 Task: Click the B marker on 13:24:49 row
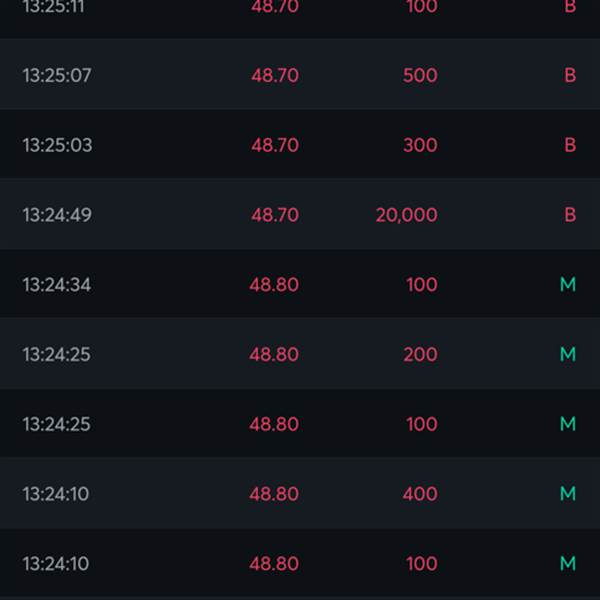[x=570, y=215]
